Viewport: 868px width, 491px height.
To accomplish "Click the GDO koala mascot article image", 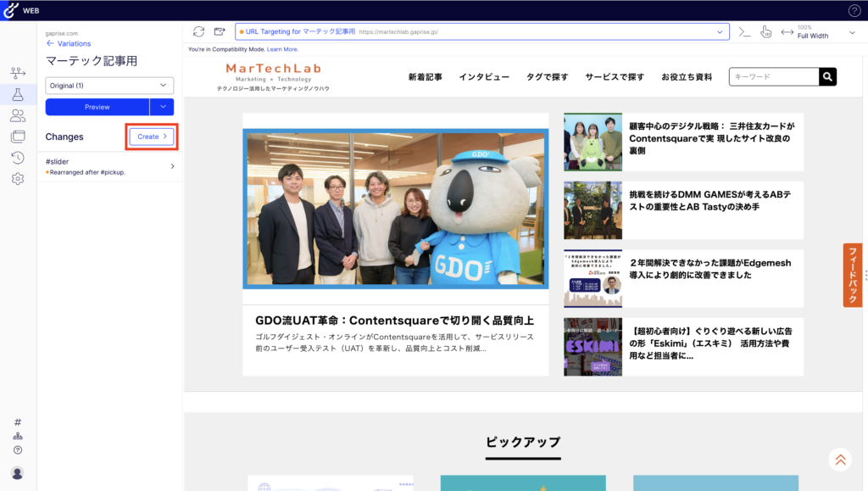I will pyautogui.click(x=395, y=209).
